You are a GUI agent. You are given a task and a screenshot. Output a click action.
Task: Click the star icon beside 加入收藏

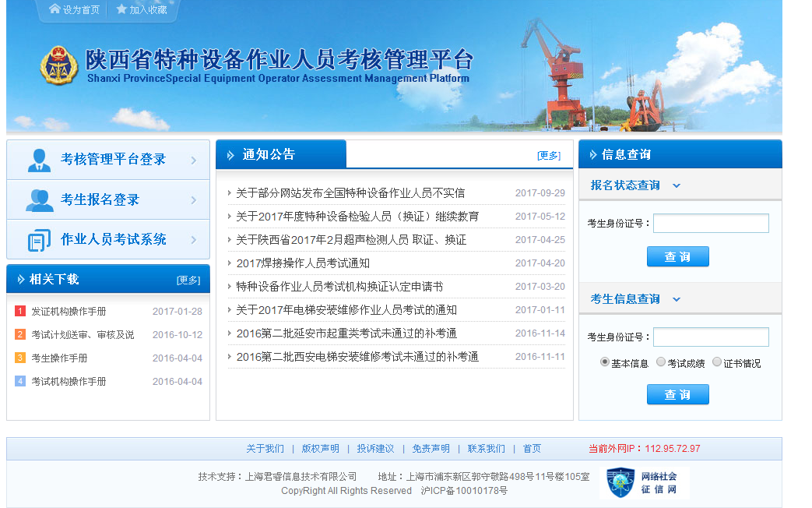pos(121,9)
